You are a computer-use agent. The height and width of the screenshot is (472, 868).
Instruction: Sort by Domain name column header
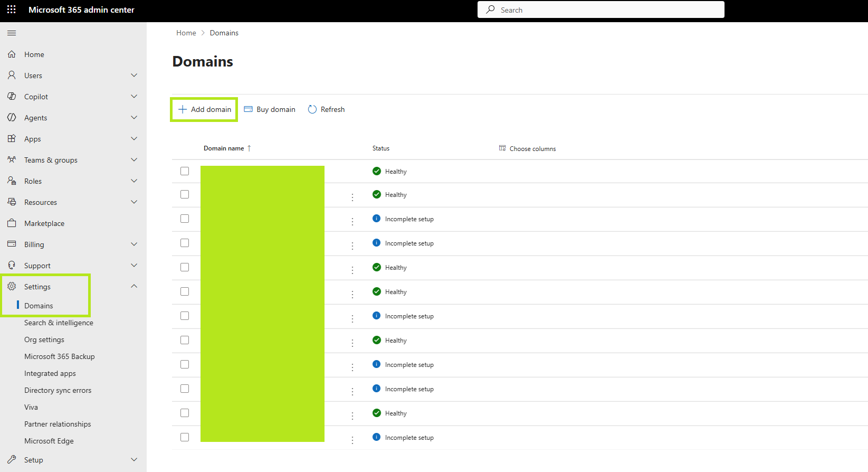(227, 148)
